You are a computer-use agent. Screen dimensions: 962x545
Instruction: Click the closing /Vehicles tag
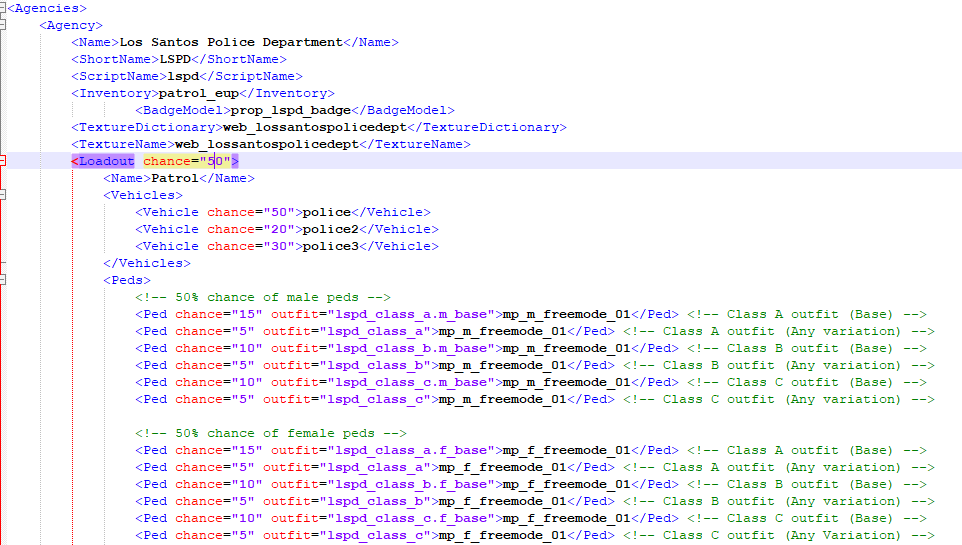click(x=147, y=263)
